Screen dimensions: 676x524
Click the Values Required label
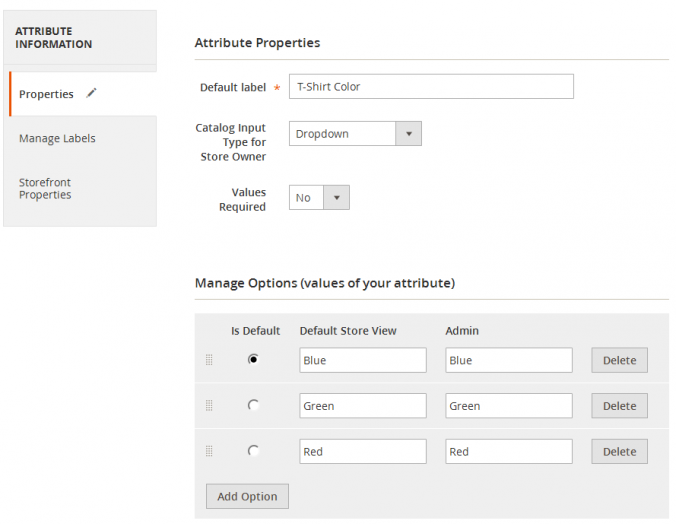click(242, 199)
